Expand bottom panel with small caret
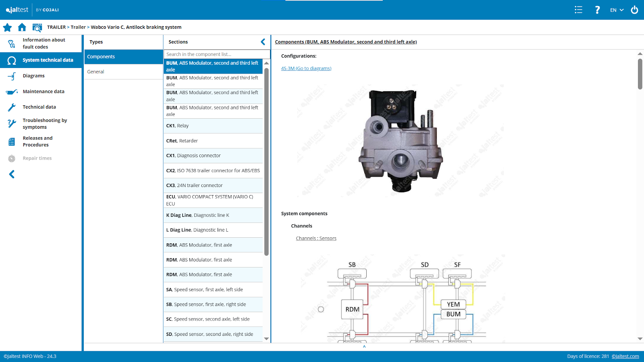The image size is (644, 362). click(x=364, y=346)
